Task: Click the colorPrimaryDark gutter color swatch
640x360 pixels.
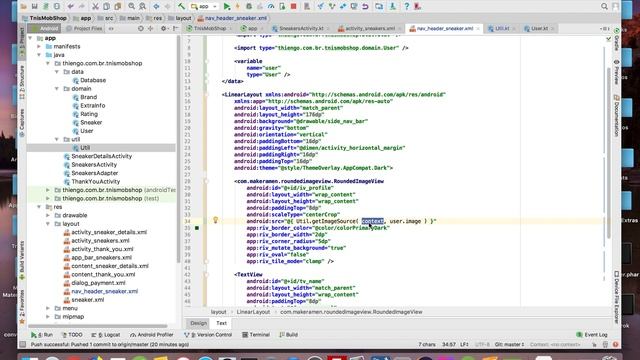Action: tap(197, 228)
